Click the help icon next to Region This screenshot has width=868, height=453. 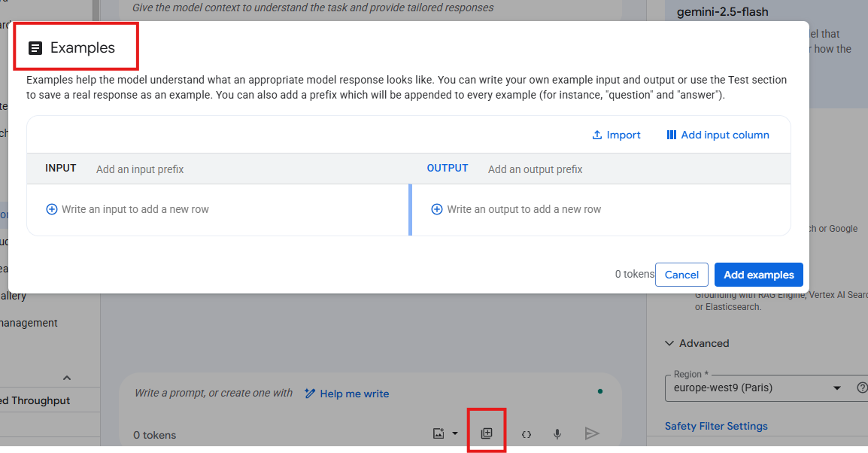(862, 388)
